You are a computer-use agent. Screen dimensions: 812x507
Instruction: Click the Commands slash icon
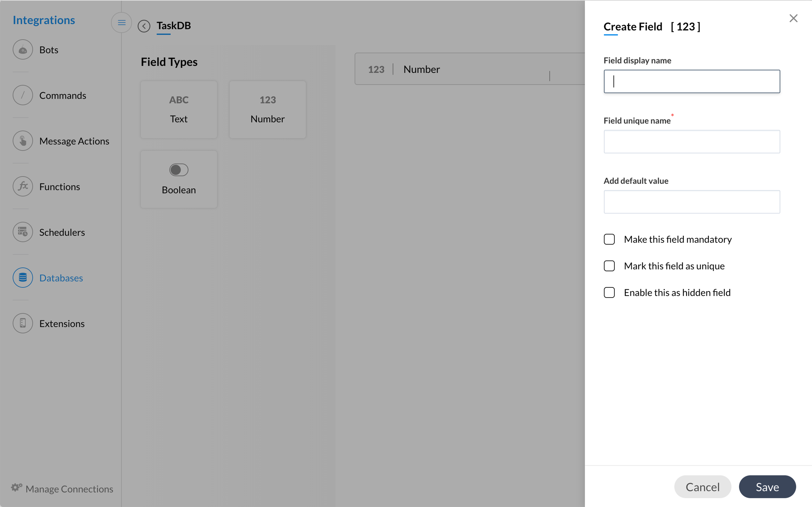[x=23, y=95]
